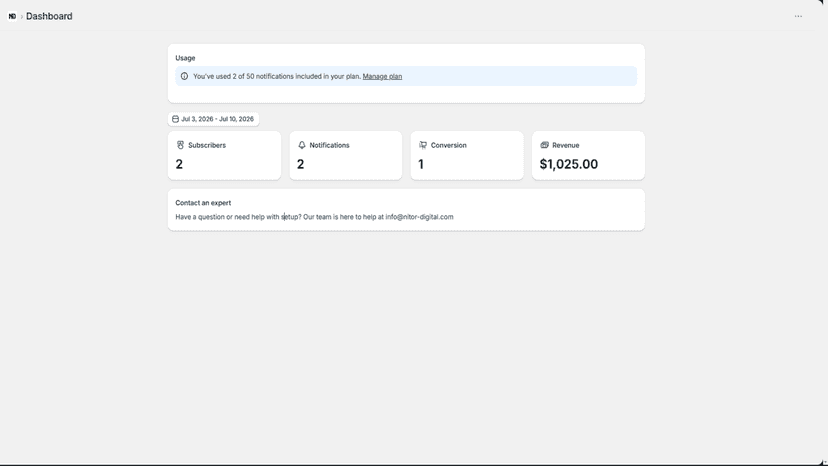This screenshot has height=466, width=828.
Task: Click the Subscribers badge icon
Action: (180, 145)
